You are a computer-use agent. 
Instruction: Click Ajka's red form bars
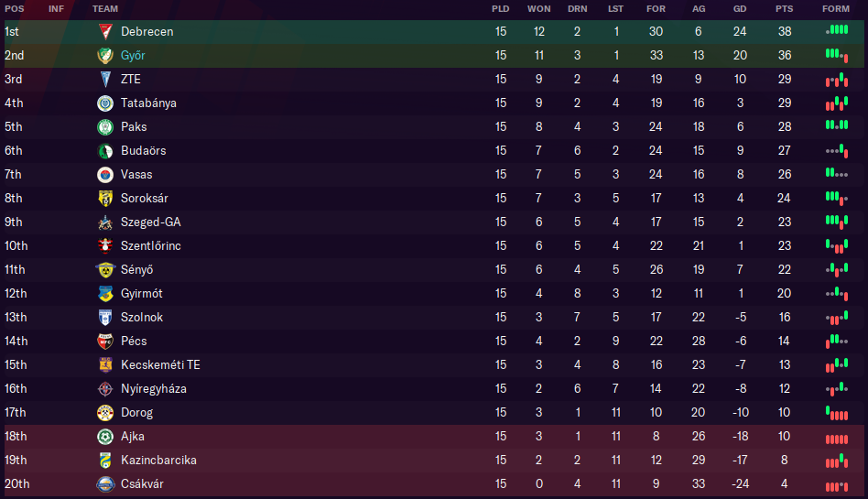836,437
